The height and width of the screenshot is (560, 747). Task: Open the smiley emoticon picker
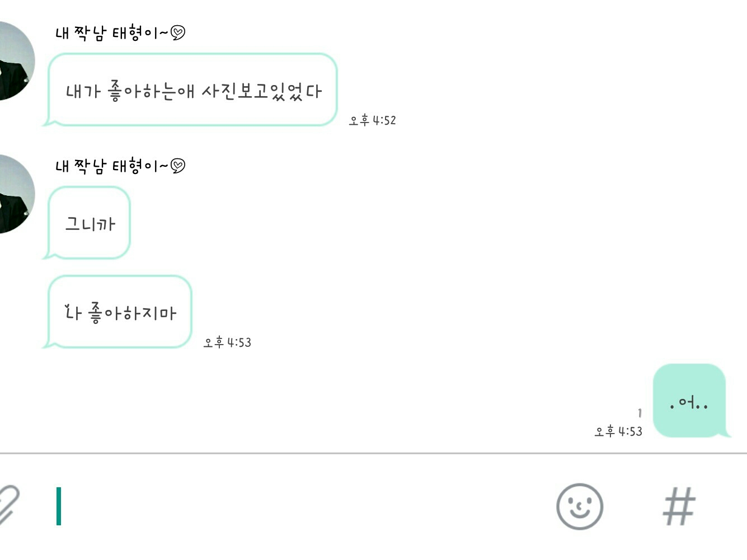coord(579,506)
